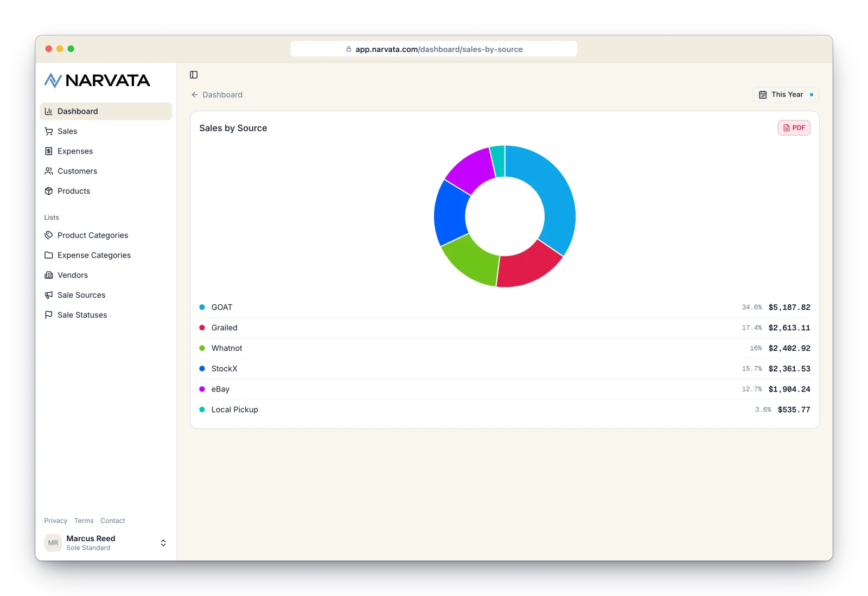The height and width of the screenshot is (596, 868).
Task: Click the Products box icon
Action: pos(49,191)
